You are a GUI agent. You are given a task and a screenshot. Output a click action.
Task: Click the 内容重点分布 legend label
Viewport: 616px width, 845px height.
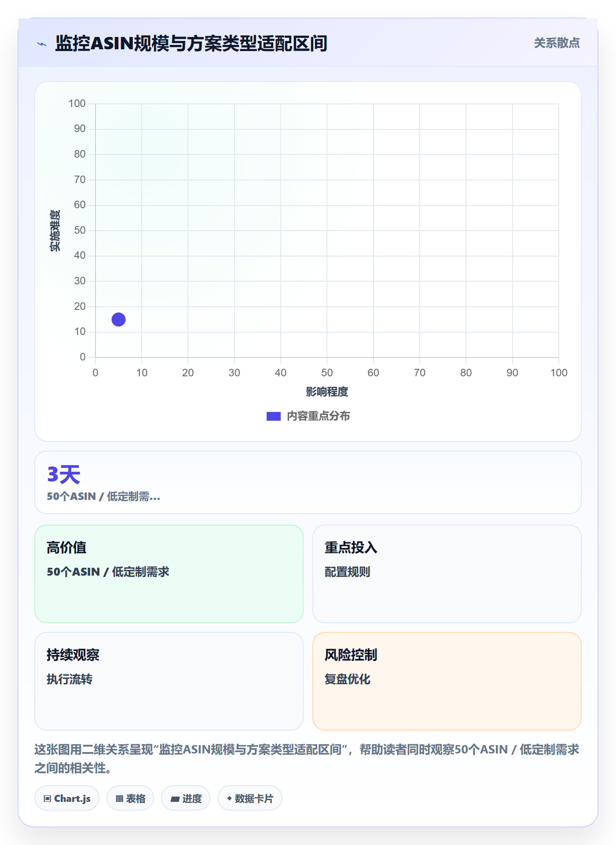tap(318, 416)
